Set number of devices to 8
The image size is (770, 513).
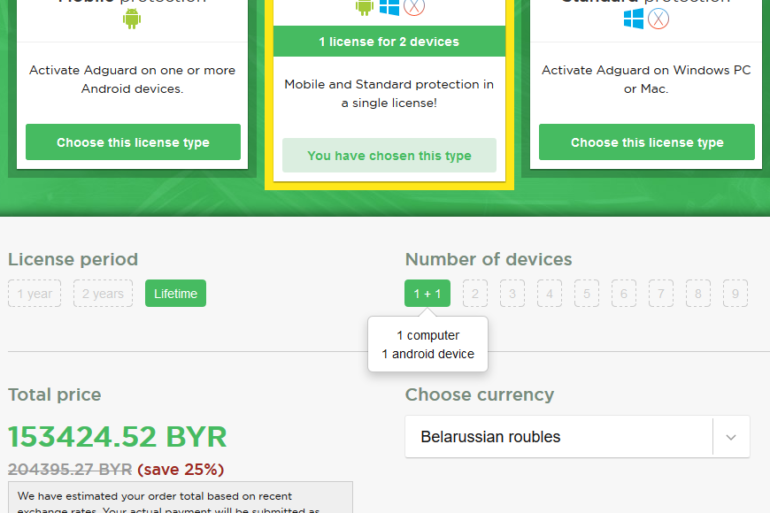[698, 294]
